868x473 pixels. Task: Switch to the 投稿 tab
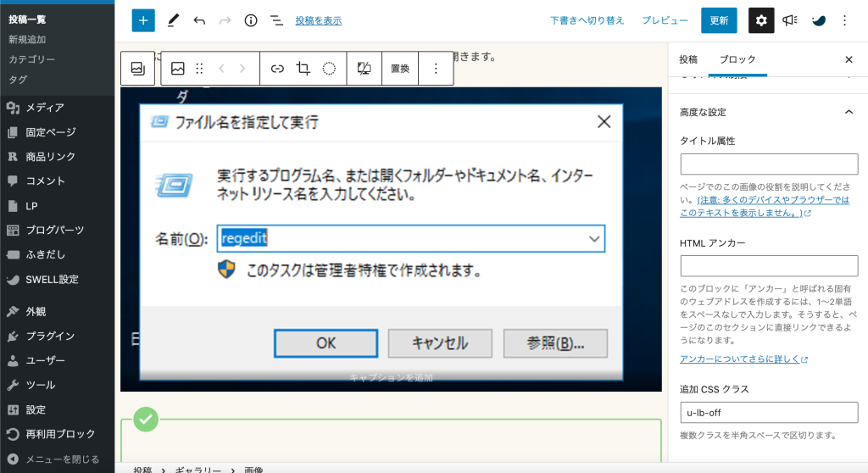point(688,59)
